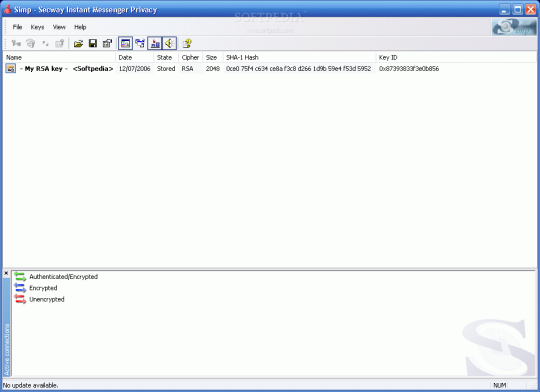Screen dimensions: 540x392
Task: Click the SHA-1 Hash column header
Action: point(299,57)
